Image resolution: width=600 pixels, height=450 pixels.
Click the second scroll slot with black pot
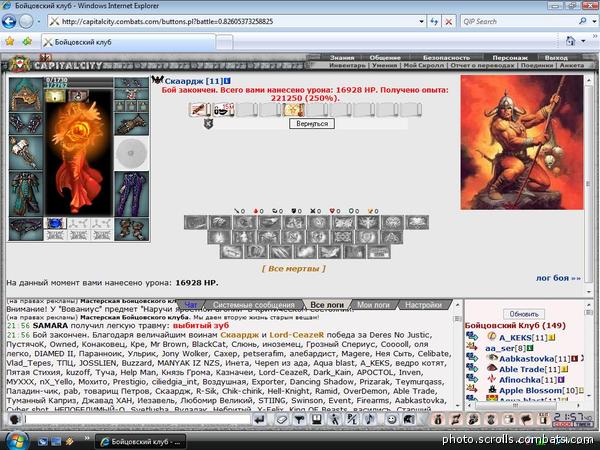[223, 110]
